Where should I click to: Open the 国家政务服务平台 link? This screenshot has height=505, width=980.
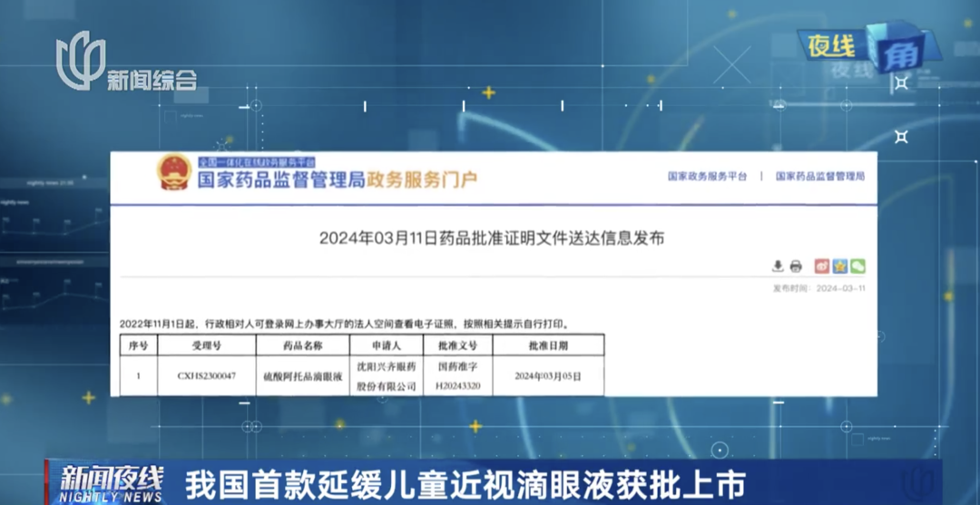click(x=707, y=177)
